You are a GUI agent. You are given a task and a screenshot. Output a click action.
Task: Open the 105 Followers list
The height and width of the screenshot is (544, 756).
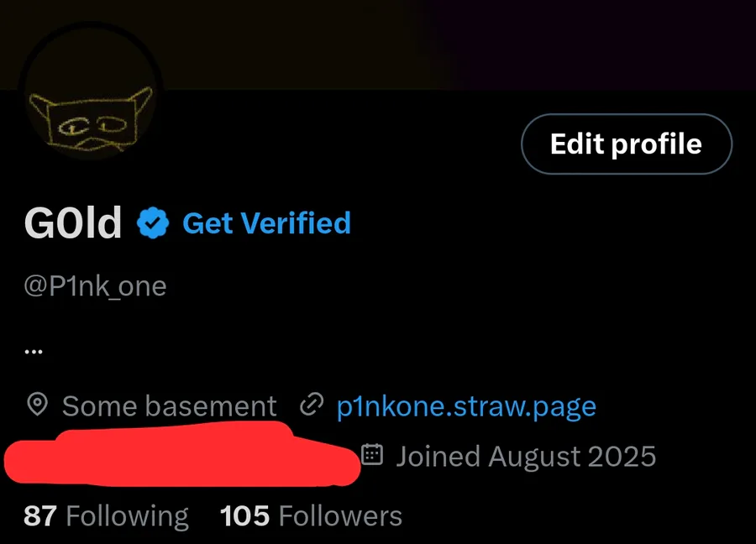click(311, 515)
